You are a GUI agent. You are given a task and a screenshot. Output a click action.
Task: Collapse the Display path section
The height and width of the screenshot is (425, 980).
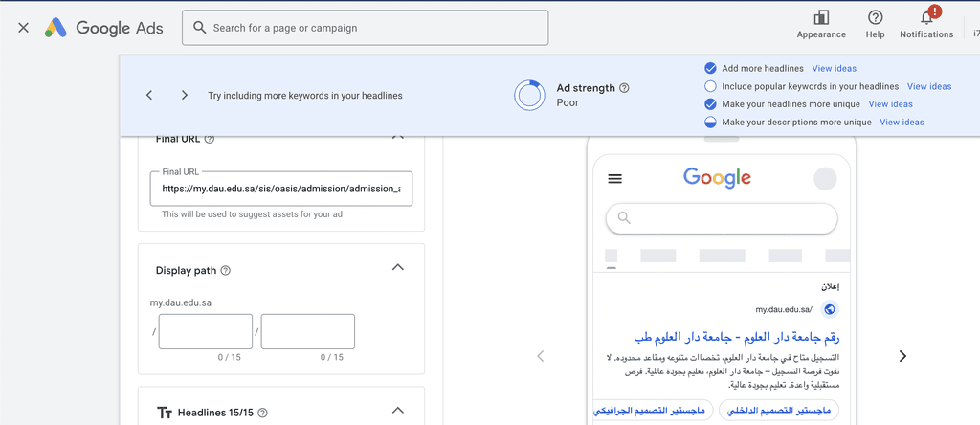pyautogui.click(x=397, y=267)
